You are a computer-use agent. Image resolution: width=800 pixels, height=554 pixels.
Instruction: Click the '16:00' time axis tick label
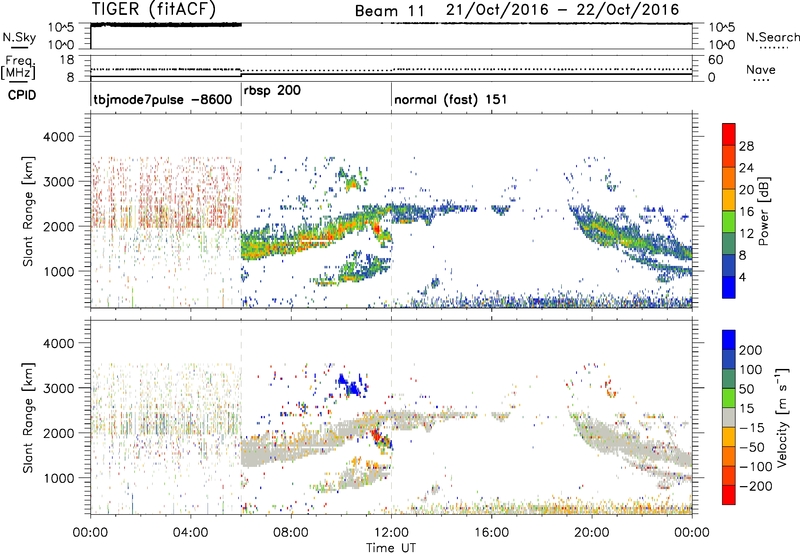tap(491, 533)
